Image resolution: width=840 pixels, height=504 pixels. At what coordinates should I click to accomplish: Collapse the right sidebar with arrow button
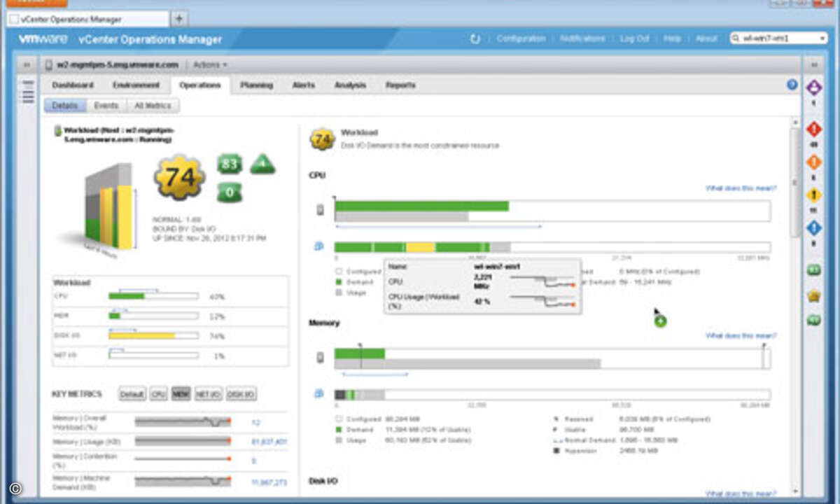point(813,65)
